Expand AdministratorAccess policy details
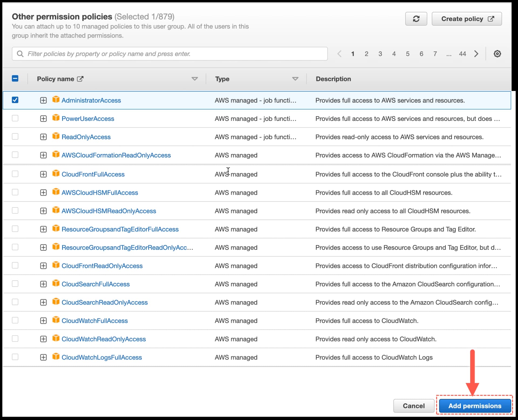 (43, 100)
